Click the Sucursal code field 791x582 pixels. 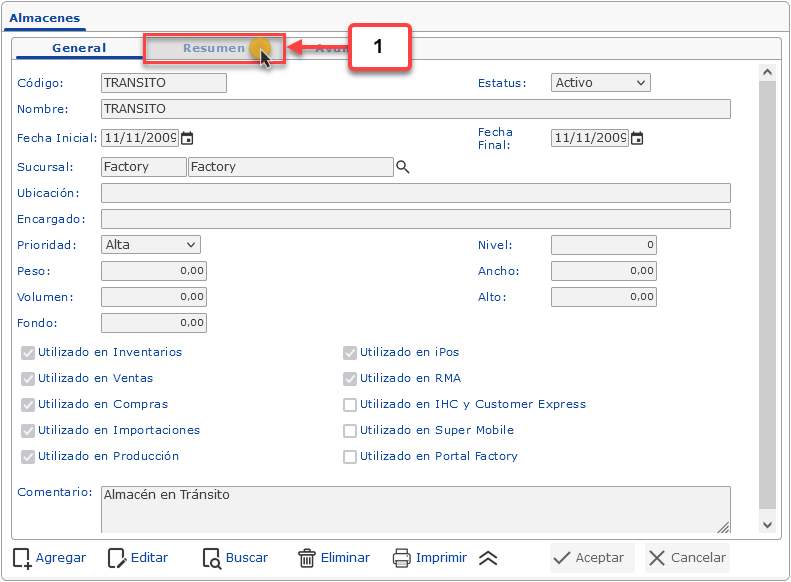click(144, 167)
